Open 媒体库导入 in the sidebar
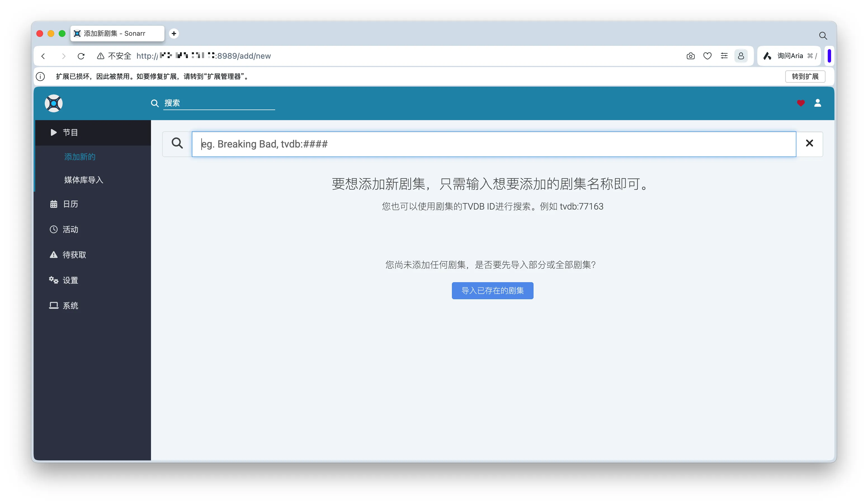This screenshot has height=504, width=868. (x=84, y=180)
